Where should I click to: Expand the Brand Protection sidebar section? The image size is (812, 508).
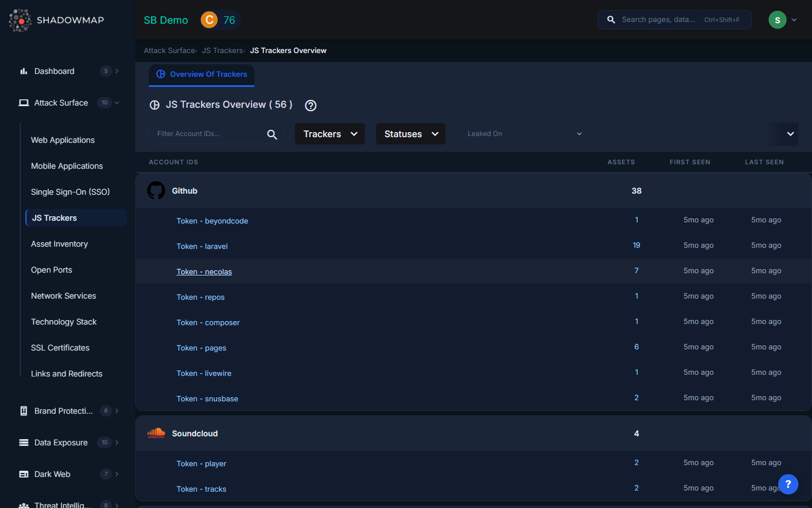click(117, 411)
